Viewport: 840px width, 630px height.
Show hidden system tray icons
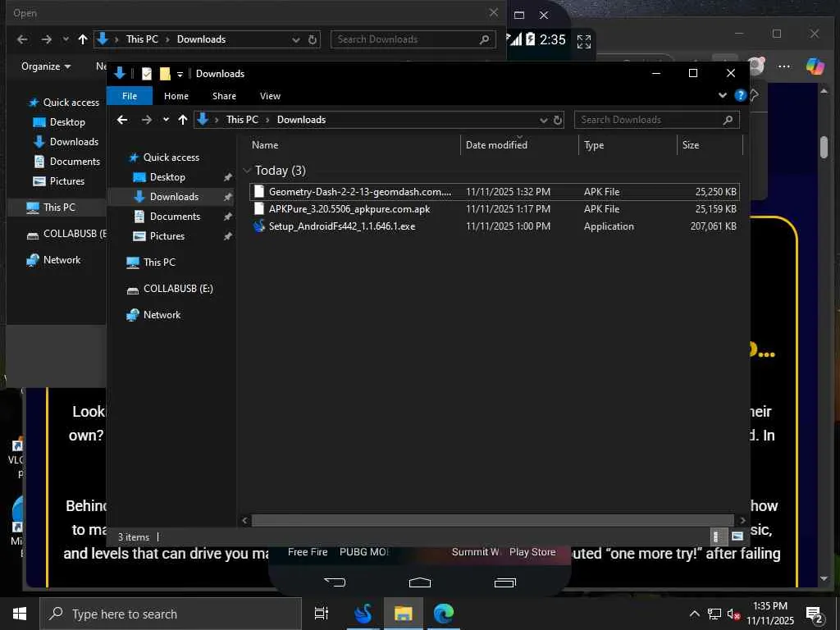pyautogui.click(x=694, y=614)
